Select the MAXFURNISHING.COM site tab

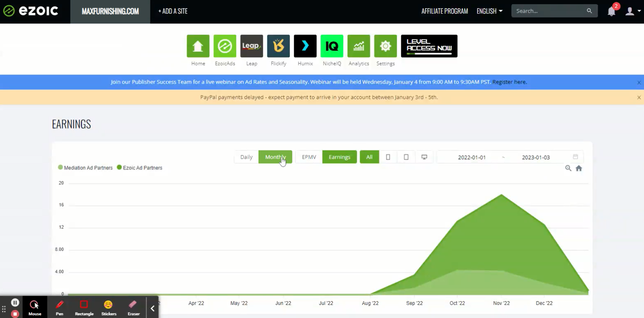[110, 11]
